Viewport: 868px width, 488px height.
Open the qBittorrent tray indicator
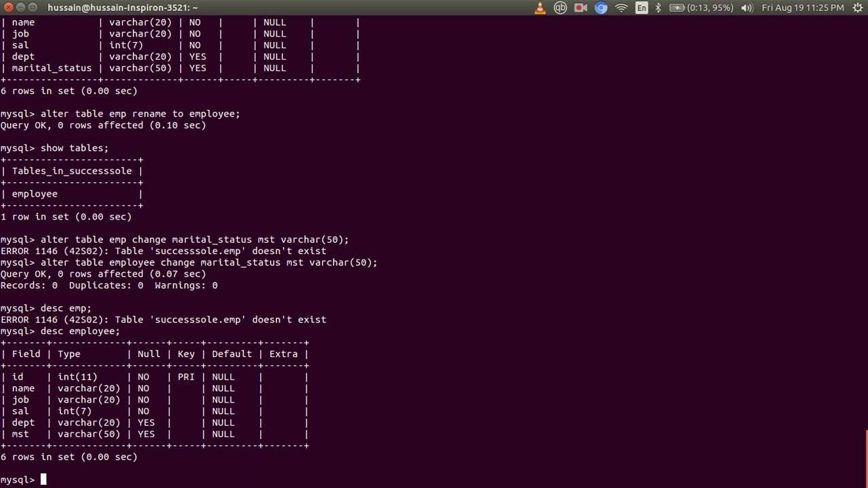[560, 7]
